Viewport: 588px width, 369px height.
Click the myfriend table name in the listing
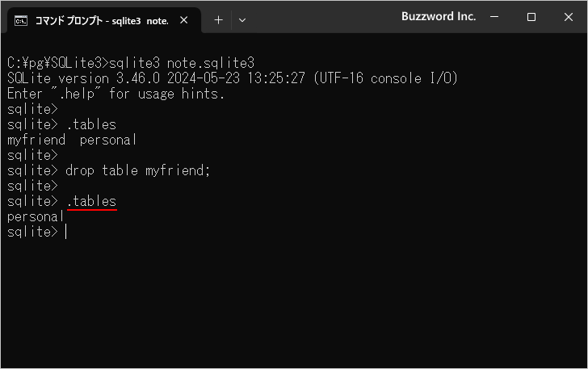coord(36,140)
